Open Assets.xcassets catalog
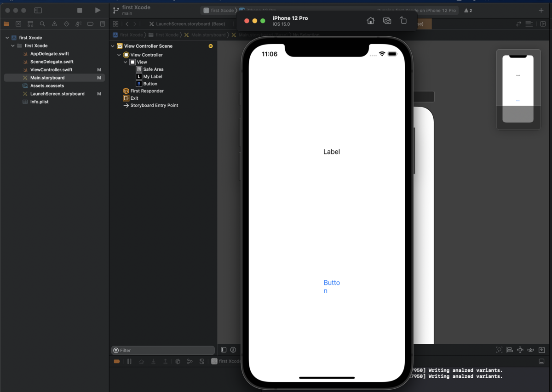Screen dimensions: 552x392 pos(47,86)
